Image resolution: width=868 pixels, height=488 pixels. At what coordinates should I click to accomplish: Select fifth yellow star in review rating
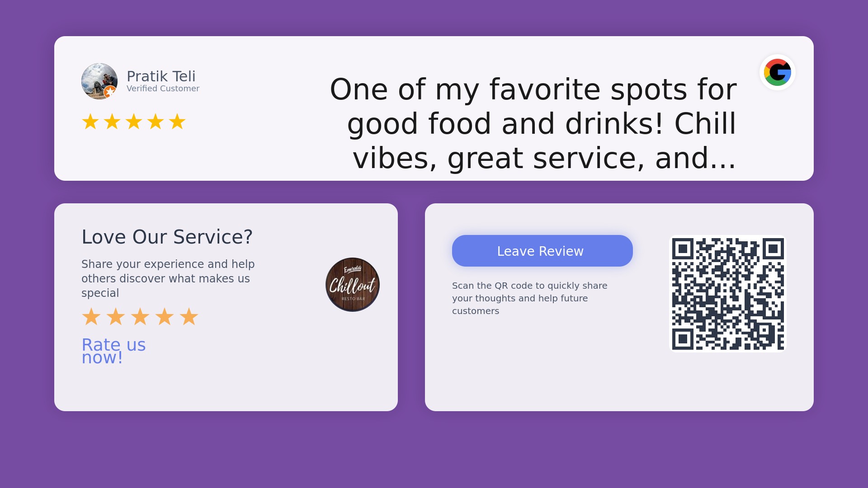tap(177, 122)
